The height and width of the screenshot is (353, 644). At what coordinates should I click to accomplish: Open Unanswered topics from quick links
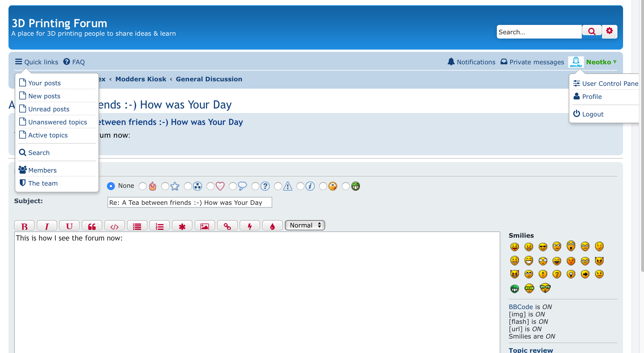point(57,122)
